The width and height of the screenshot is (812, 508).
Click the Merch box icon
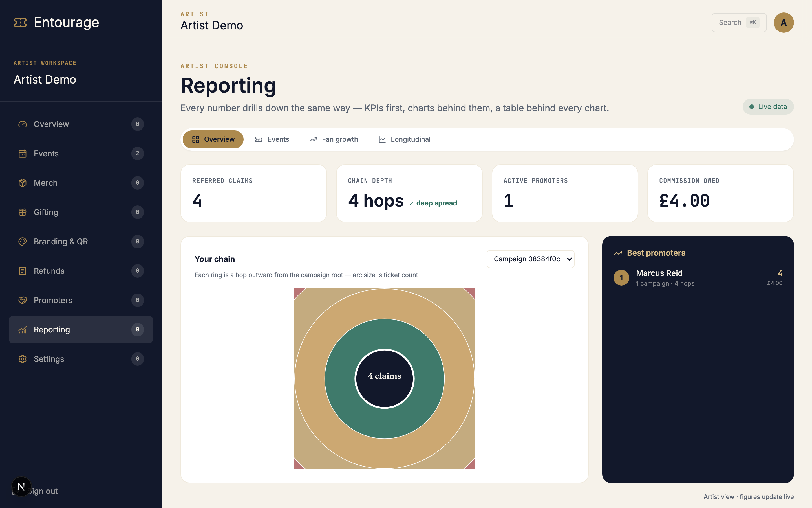tap(23, 183)
